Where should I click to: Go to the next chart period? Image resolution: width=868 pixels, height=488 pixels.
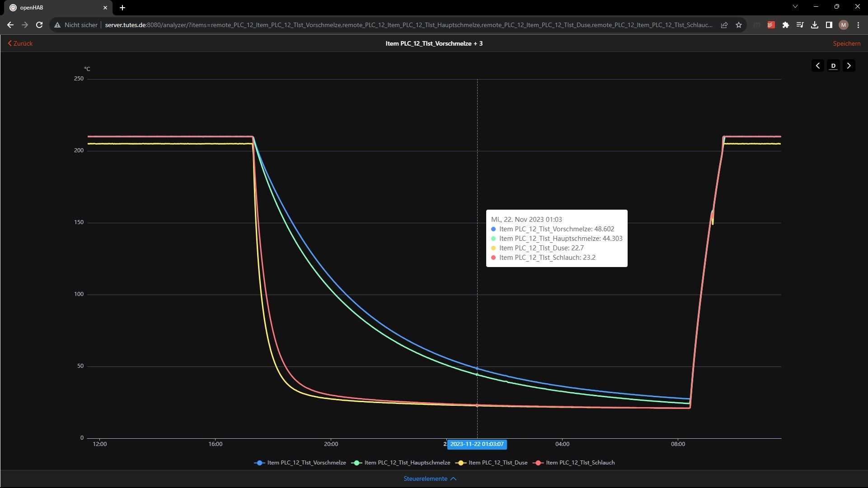point(849,66)
